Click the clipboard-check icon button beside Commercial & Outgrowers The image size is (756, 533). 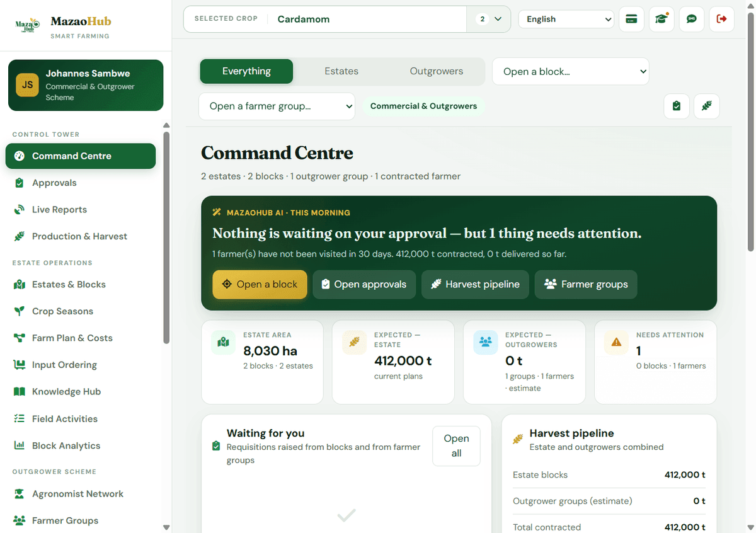click(677, 106)
